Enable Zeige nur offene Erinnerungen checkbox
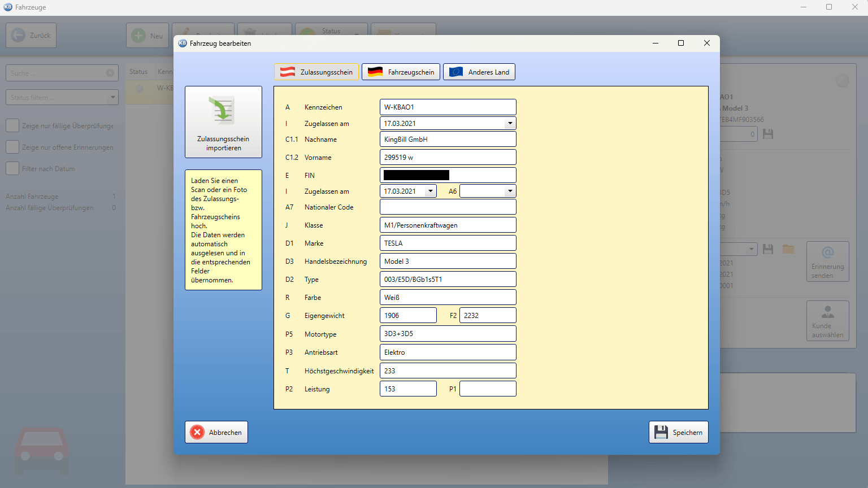The height and width of the screenshot is (488, 868). tap(12, 147)
